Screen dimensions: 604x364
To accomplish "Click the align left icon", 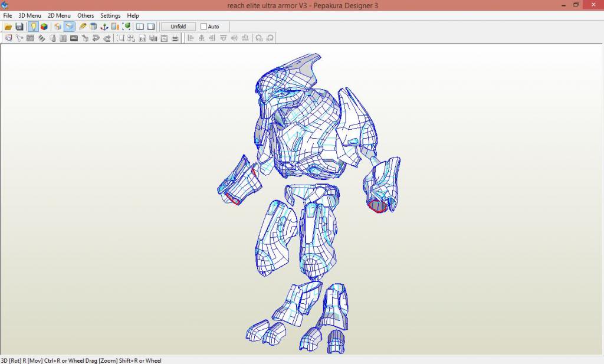I will 191,38.
